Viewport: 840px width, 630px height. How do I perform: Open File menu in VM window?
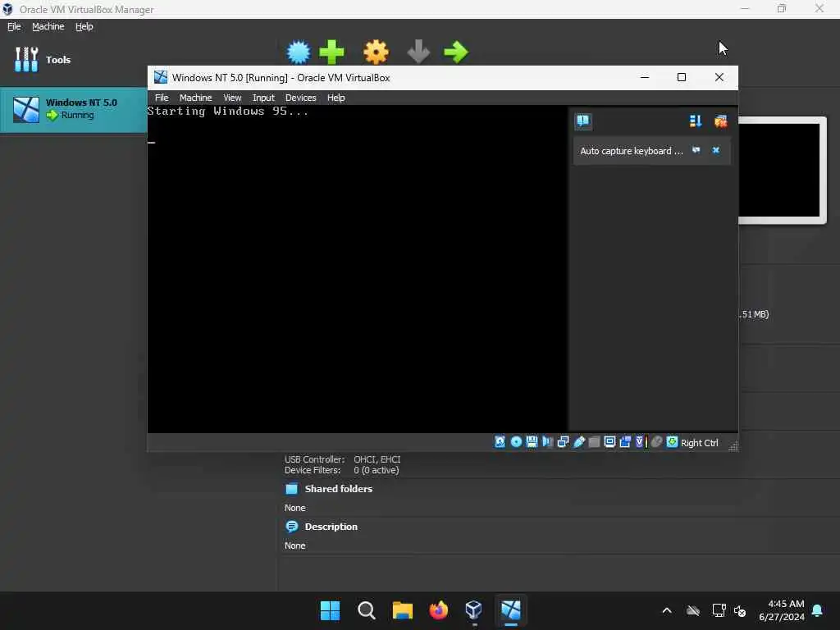click(162, 98)
